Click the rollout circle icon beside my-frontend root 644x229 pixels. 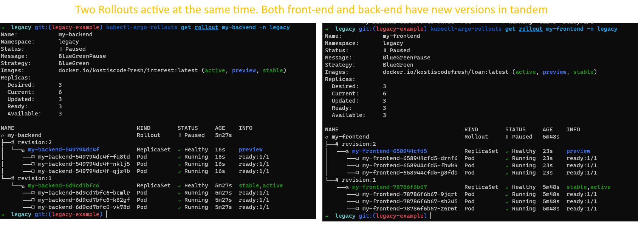coord(327,137)
